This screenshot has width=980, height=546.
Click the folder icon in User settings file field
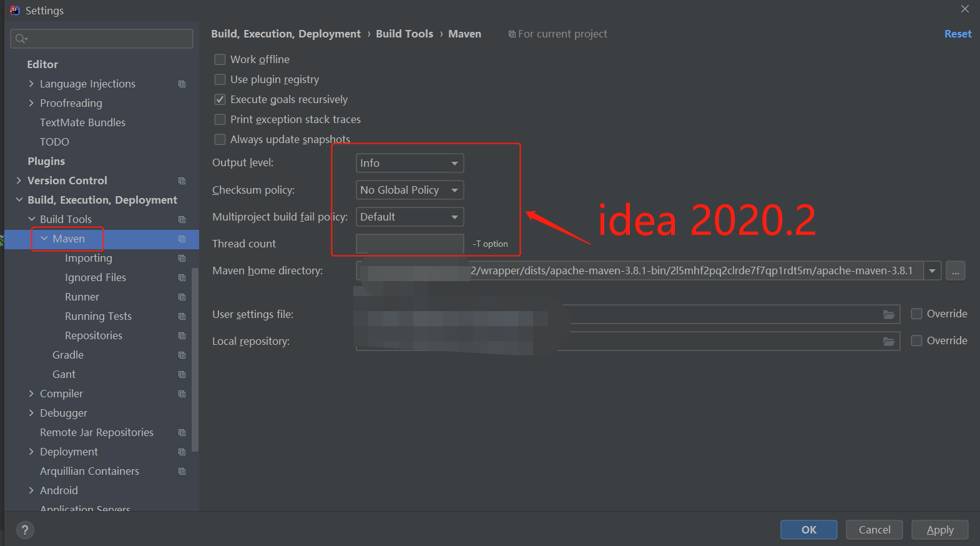889,314
